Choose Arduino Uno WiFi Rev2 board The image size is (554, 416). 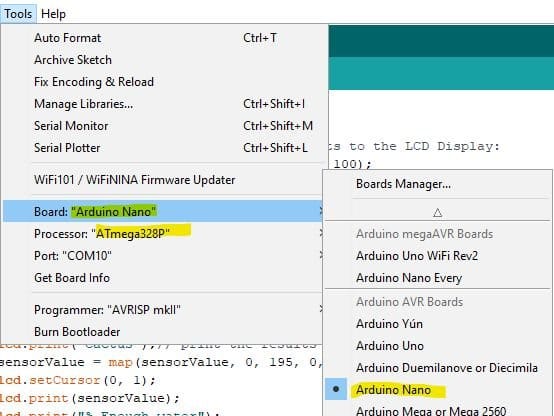tap(437, 255)
